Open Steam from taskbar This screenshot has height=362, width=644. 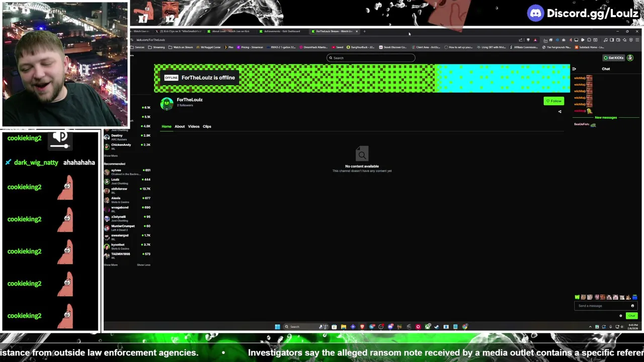coord(437,327)
